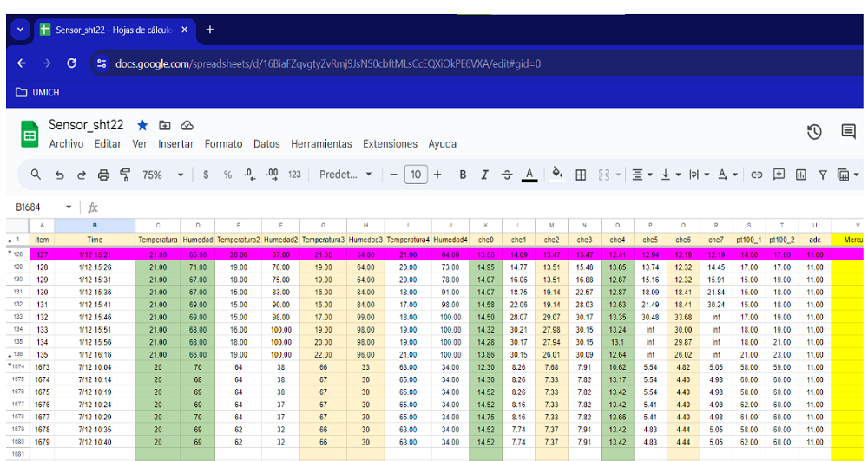This screenshot has width=868, height=461.
Task: Expand the horizontal align dropdown
Action: click(x=641, y=175)
